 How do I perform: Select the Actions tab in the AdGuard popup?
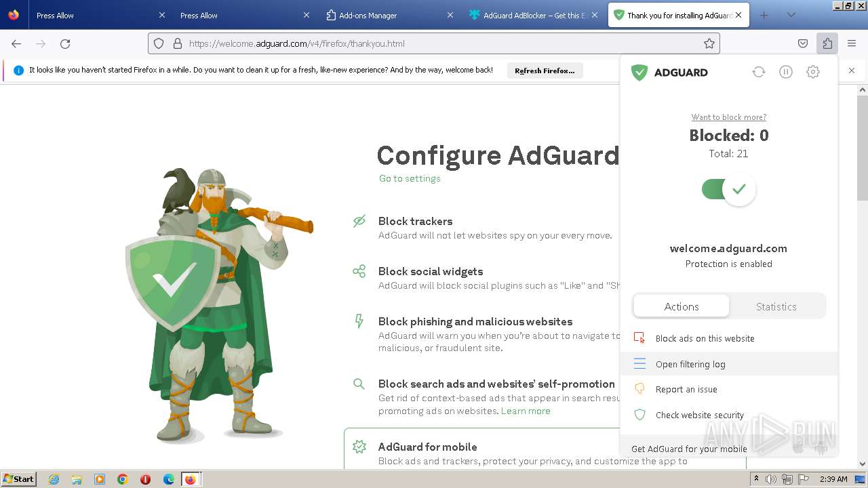tap(682, 306)
